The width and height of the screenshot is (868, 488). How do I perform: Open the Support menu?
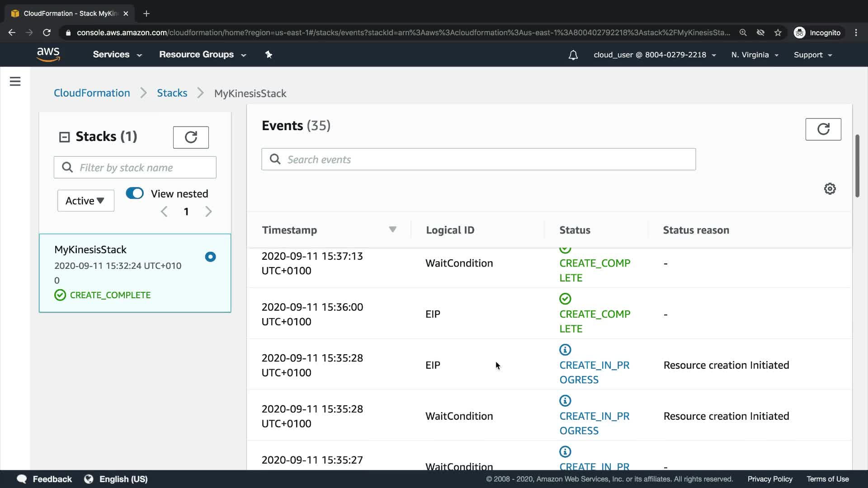tap(812, 55)
